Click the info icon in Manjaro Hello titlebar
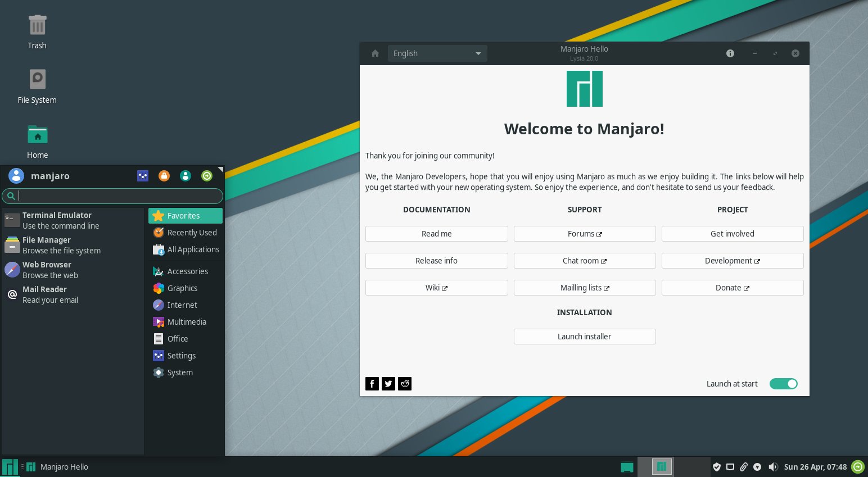 click(730, 53)
